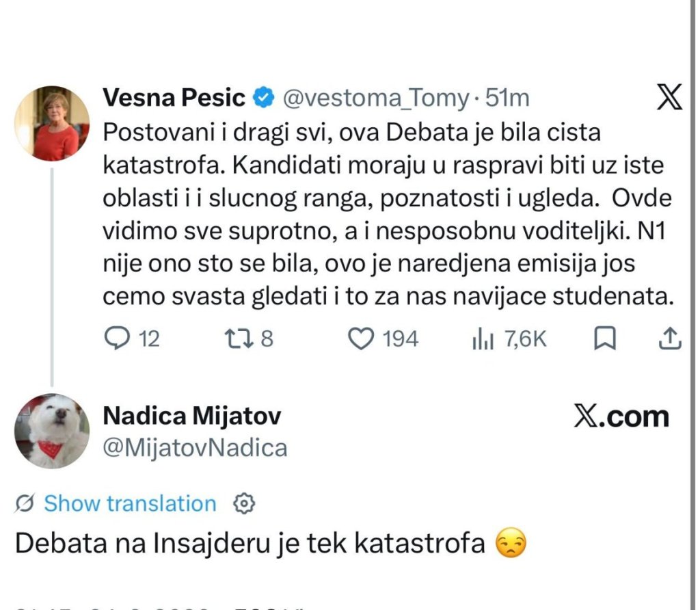Open @vestoma_Tomy handle link
700x610 pixels.
[376, 98]
